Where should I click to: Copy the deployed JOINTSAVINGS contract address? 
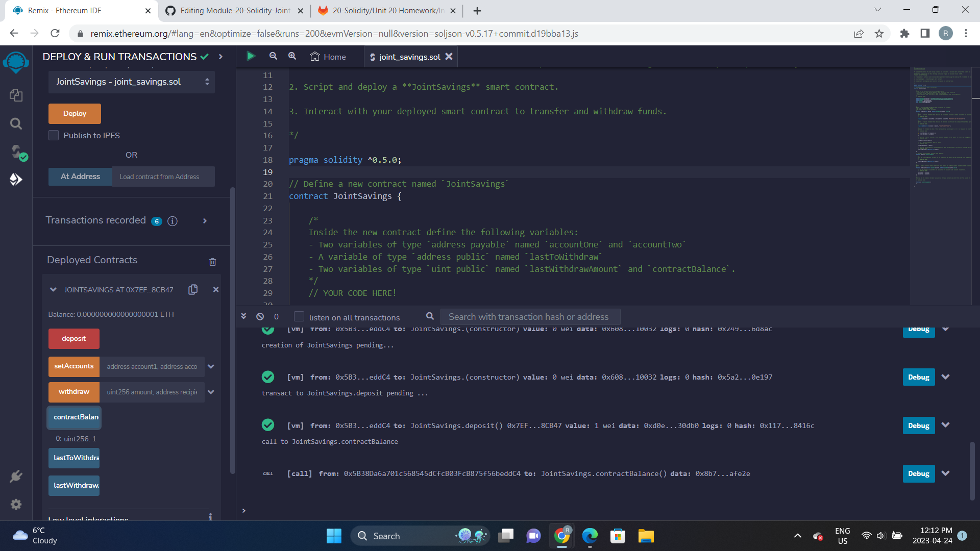click(193, 289)
